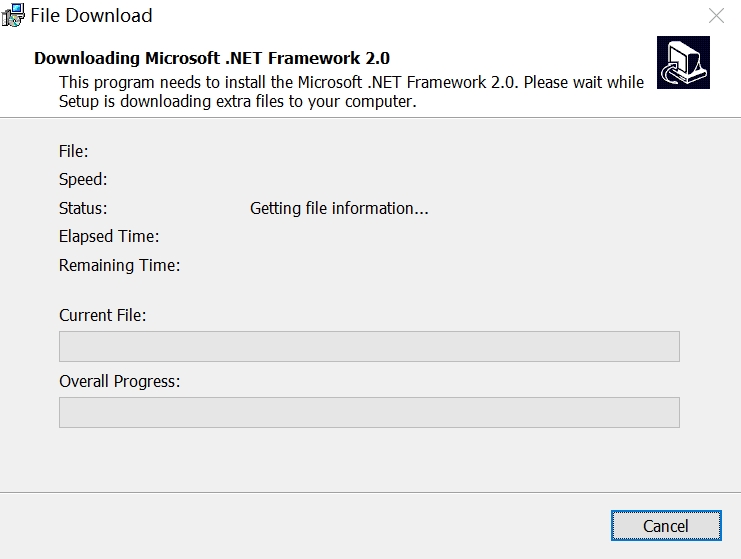This screenshot has width=741, height=559.
Task: Click the setup installer icon in title bar
Action: (x=13, y=15)
